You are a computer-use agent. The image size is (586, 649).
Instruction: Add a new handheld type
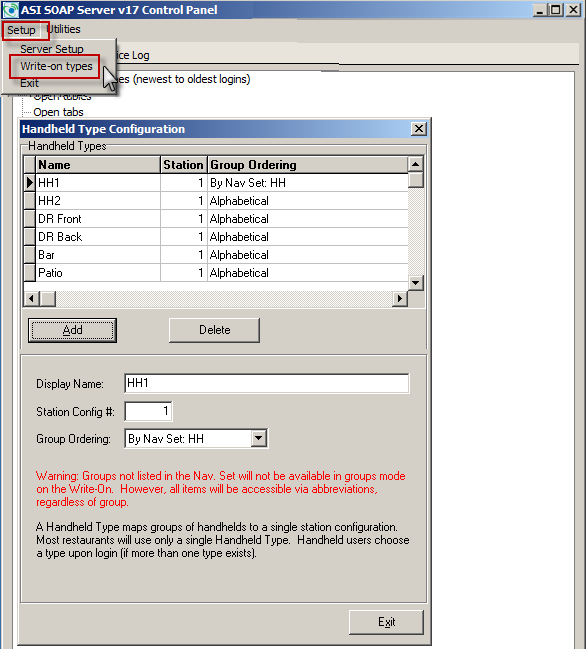click(72, 330)
